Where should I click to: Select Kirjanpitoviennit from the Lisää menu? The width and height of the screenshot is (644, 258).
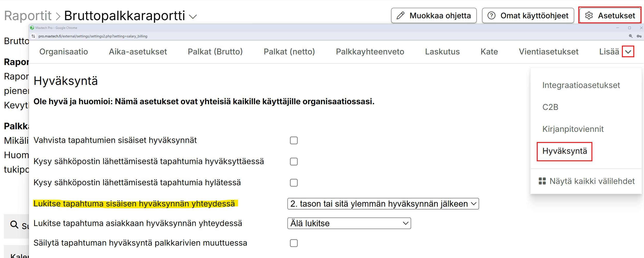click(x=573, y=129)
